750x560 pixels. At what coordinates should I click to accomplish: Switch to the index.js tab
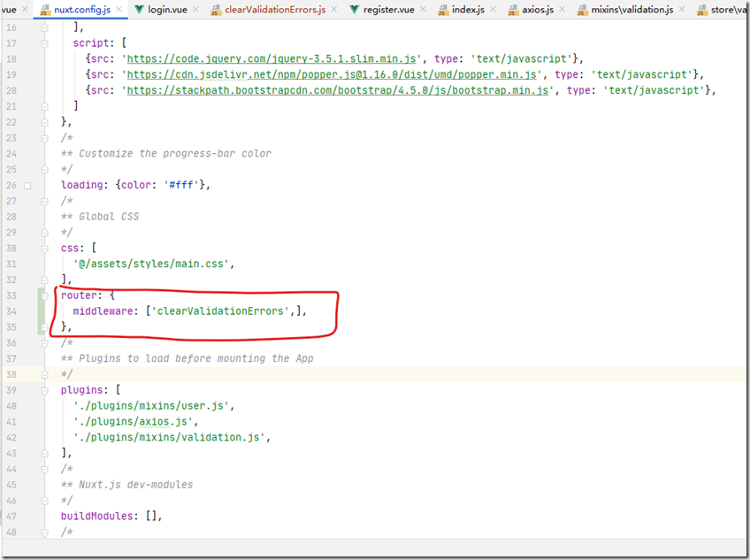[x=468, y=9]
